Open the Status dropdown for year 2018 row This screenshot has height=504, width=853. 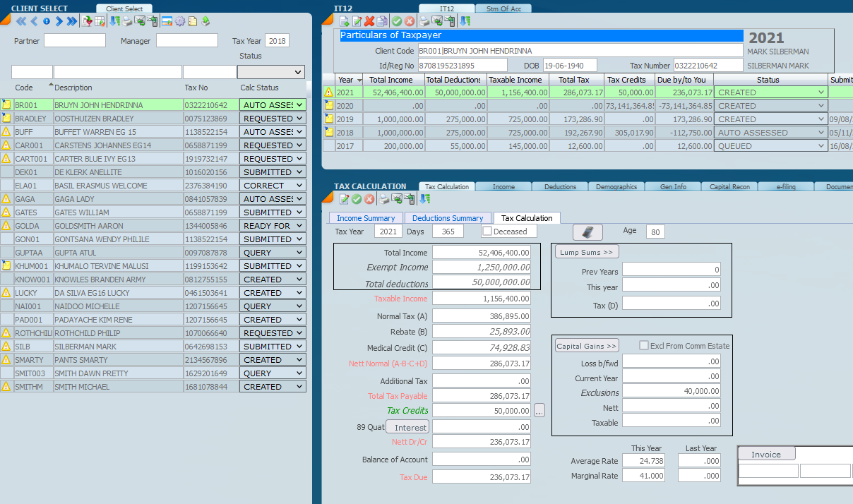click(x=821, y=133)
